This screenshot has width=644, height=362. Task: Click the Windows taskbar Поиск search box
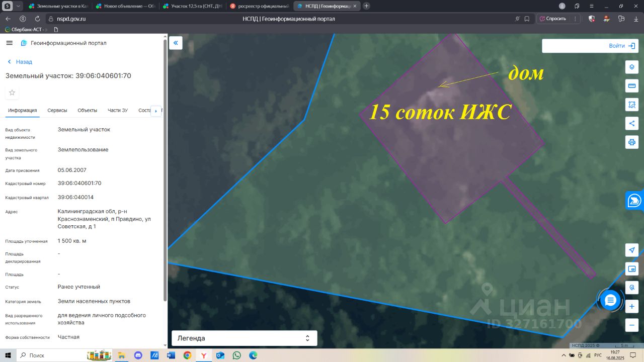click(x=50, y=355)
